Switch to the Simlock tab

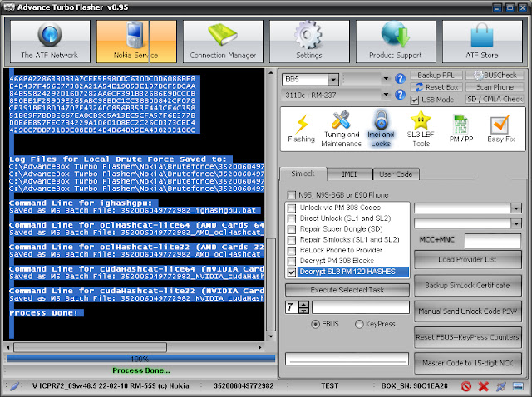303,174
